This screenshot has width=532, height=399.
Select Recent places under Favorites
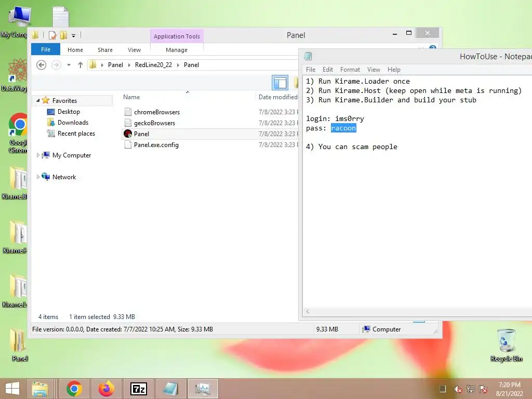click(x=76, y=134)
